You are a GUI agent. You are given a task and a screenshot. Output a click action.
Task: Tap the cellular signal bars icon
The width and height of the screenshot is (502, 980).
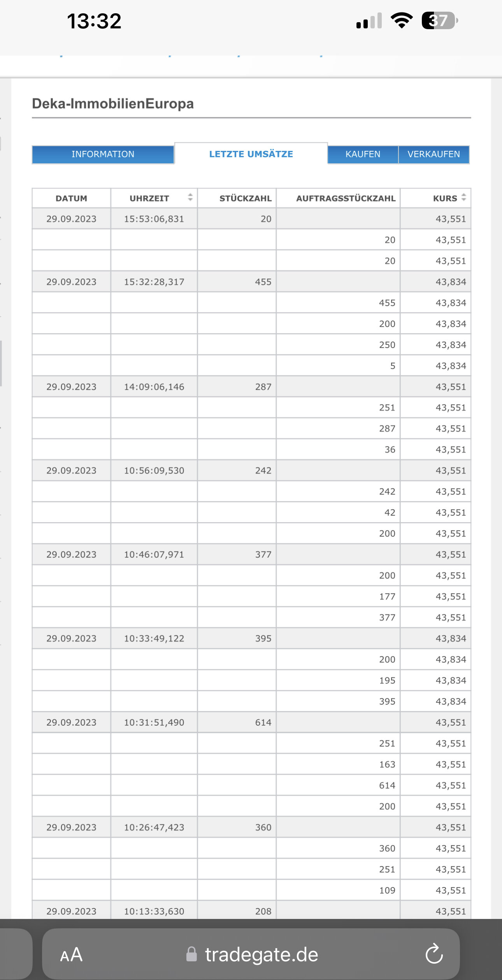coord(369,21)
